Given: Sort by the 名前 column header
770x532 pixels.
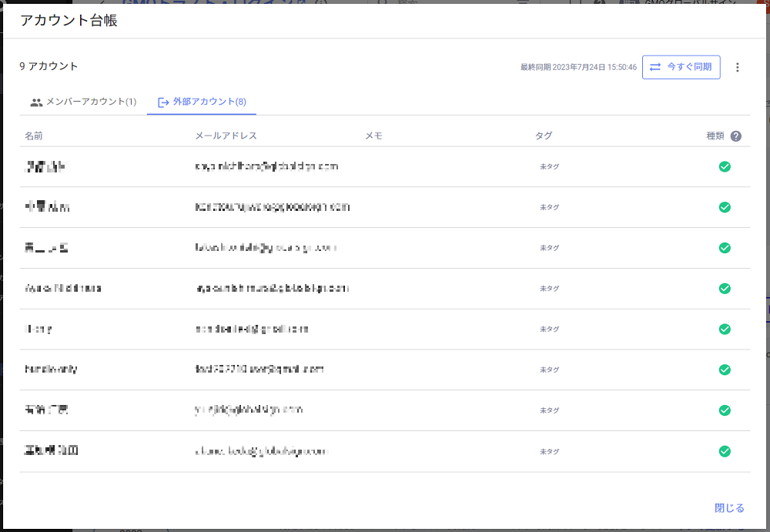Looking at the screenshot, I should 34,136.
